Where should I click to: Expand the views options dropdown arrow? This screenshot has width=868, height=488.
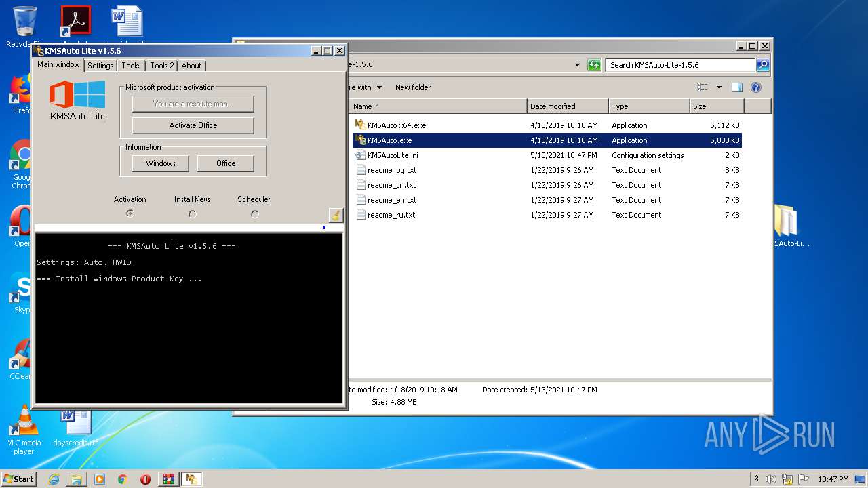(x=719, y=87)
